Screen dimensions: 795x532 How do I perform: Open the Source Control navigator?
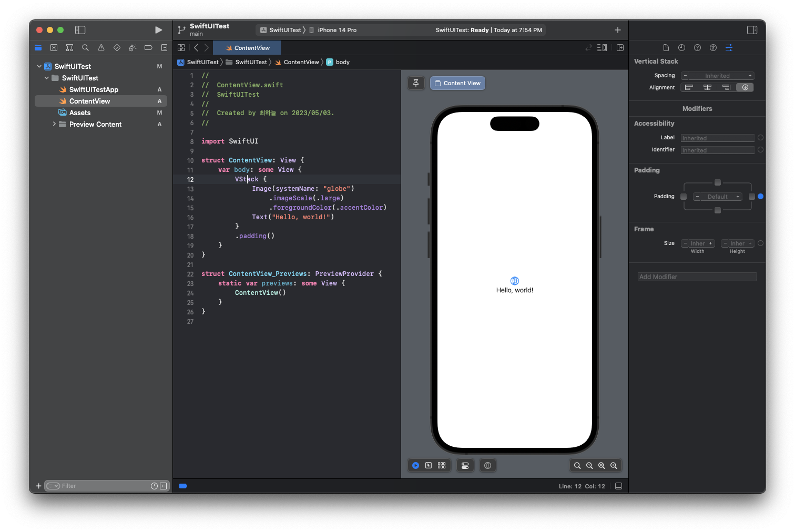[54, 48]
